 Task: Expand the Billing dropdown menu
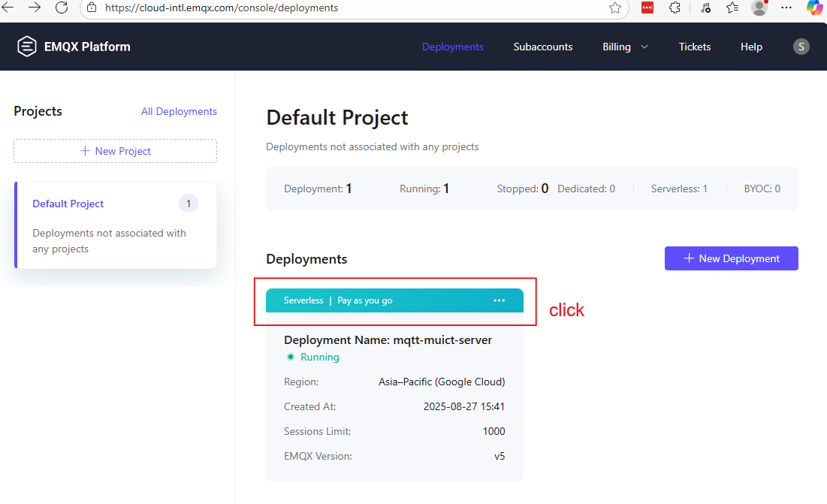(625, 47)
